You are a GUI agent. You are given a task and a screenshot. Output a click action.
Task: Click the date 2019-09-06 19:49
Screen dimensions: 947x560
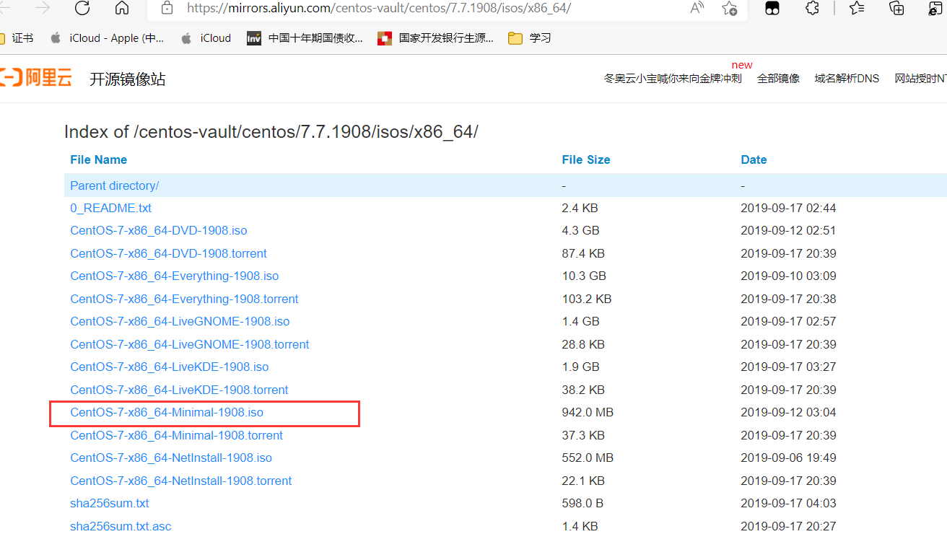coord(788,458)
